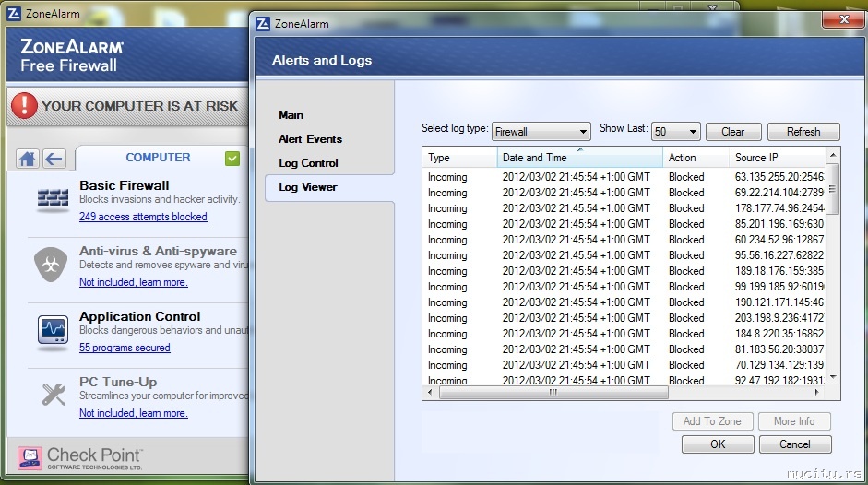Image resolution: width=868 pixels, height=485 pixels.
Task: Open PC Tune-Up Not included, learn more link
Action: tap(134, 413)
